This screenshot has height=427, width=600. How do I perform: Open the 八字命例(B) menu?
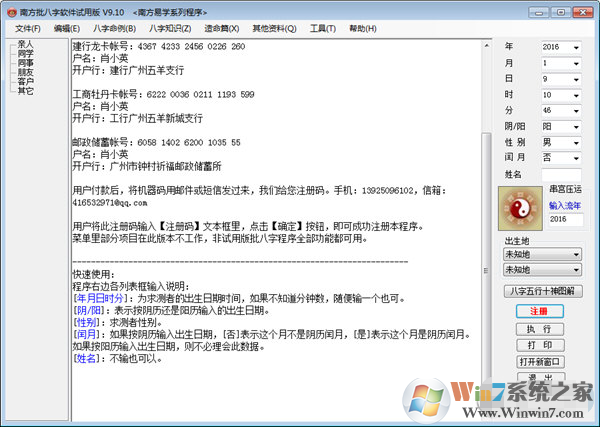[114, 29]
